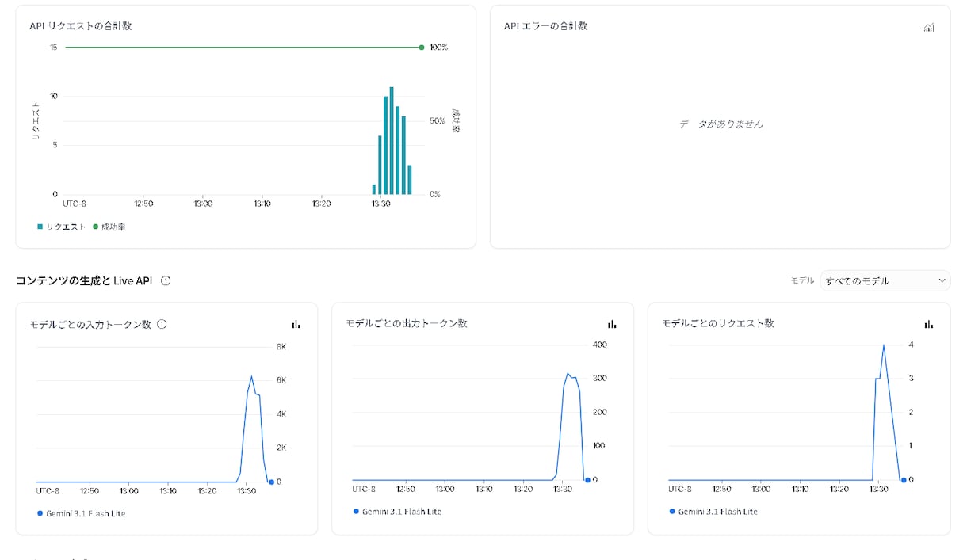Click the 100% success rate endpoint dot

422,48
